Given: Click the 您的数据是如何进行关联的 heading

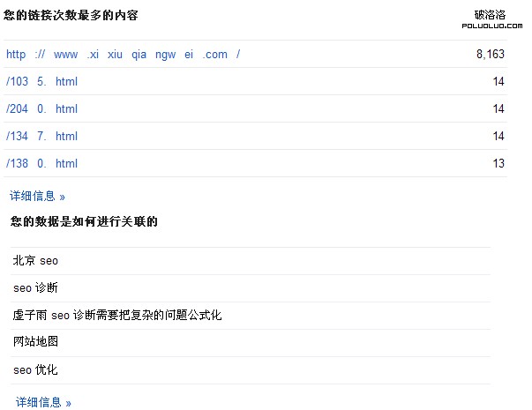Looking at the screenshot, I should pos(84,221).
